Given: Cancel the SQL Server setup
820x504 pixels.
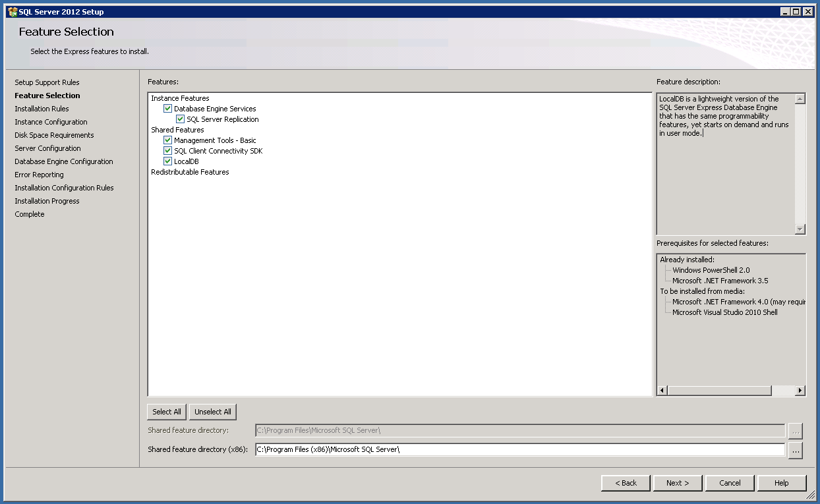Looking at the screenshot, I should pyautogui.click(x=730, y=483).
